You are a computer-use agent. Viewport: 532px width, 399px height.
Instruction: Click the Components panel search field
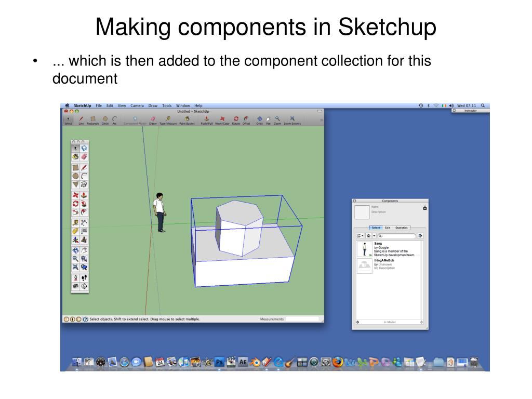click(396, 235)
